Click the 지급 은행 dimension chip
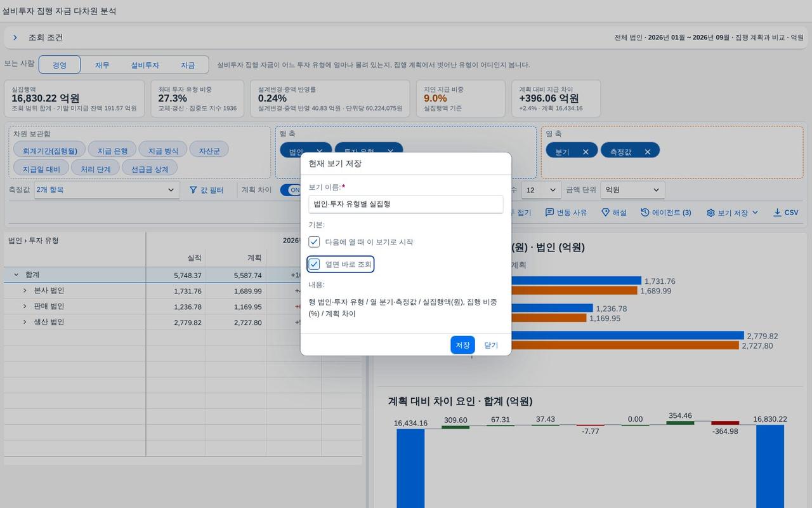 112,150
